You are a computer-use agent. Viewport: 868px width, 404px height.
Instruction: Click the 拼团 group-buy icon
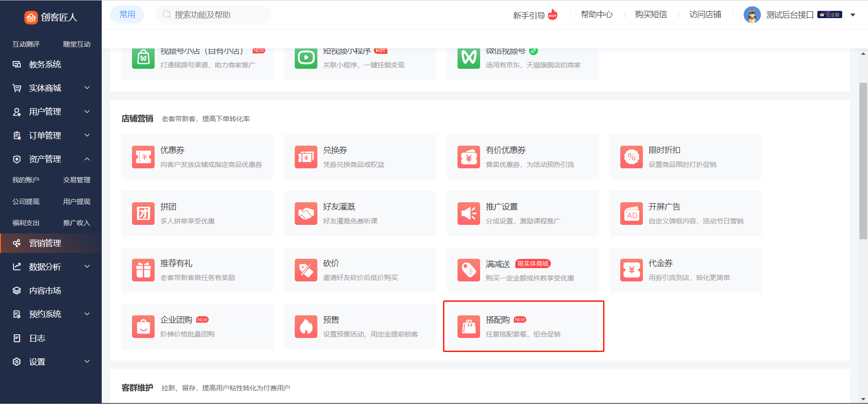143,214
